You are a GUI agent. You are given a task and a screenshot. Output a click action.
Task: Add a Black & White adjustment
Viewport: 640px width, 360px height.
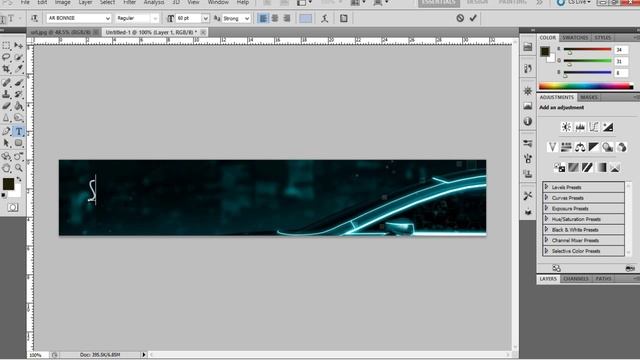click(x=594, y=147)
